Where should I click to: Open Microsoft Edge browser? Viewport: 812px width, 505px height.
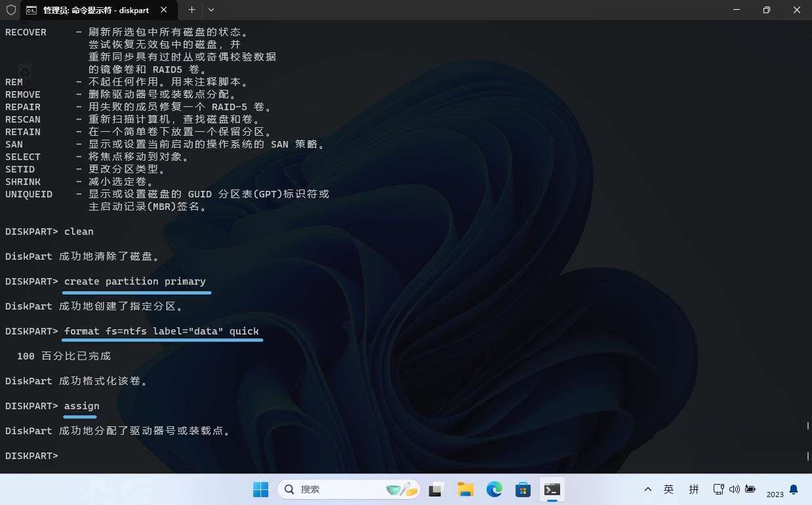coord(494,489)
